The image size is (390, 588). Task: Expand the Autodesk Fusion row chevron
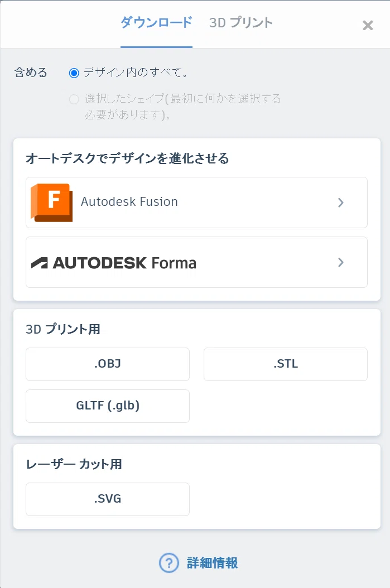point(340,203)
